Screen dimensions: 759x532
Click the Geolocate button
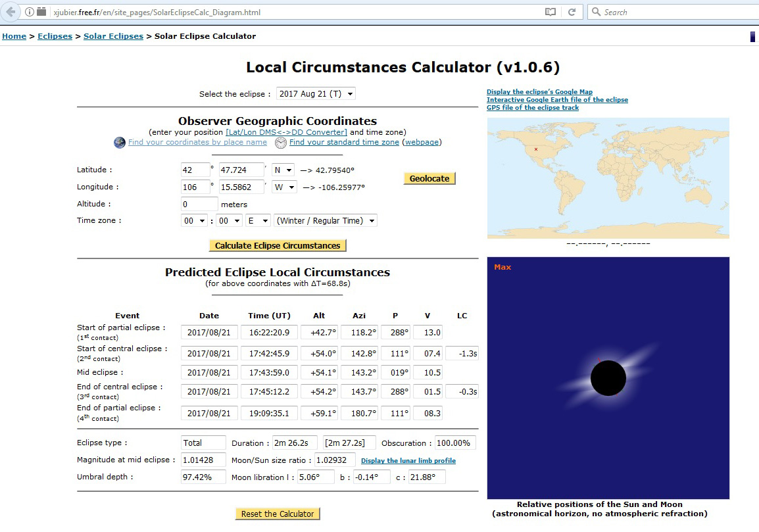429,179
